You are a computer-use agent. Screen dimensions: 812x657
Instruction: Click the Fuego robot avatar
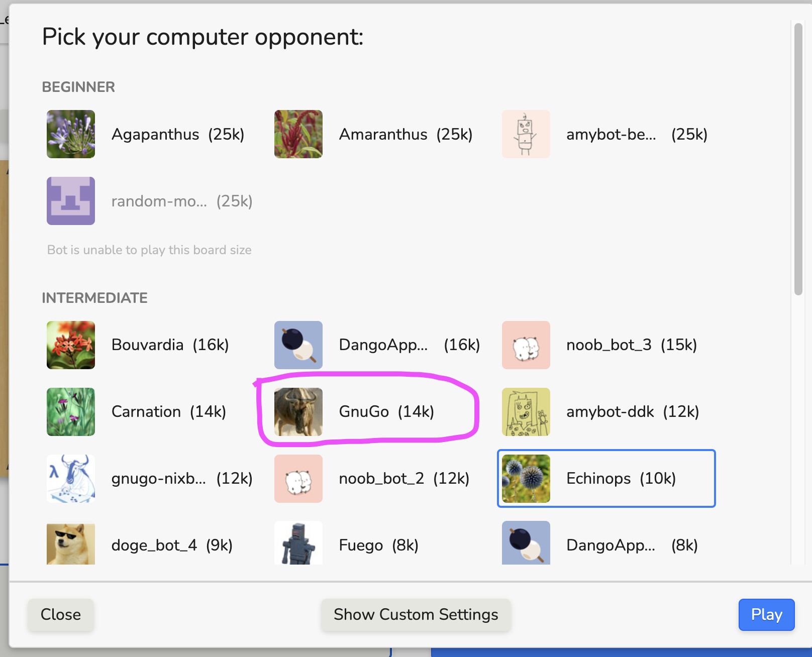coord(298,544)
